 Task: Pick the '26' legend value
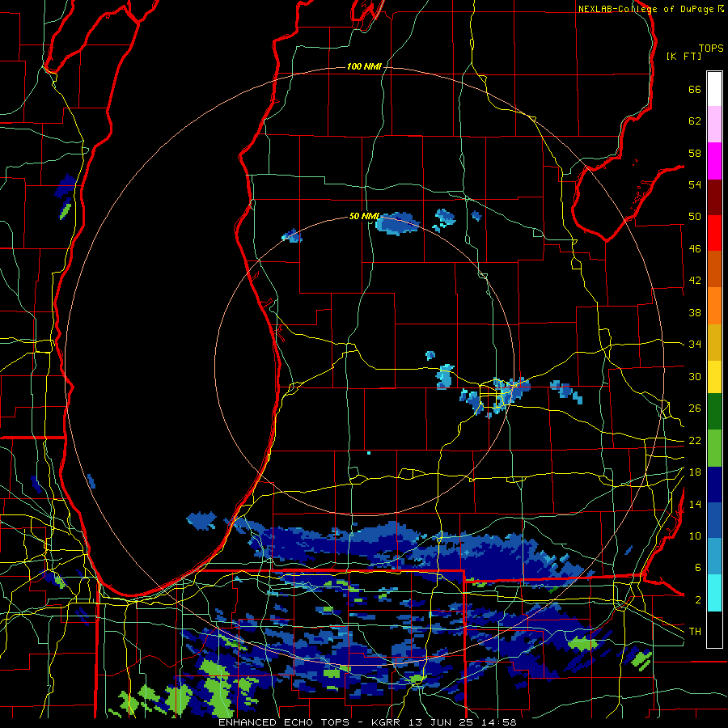click(x=695, y=408)
